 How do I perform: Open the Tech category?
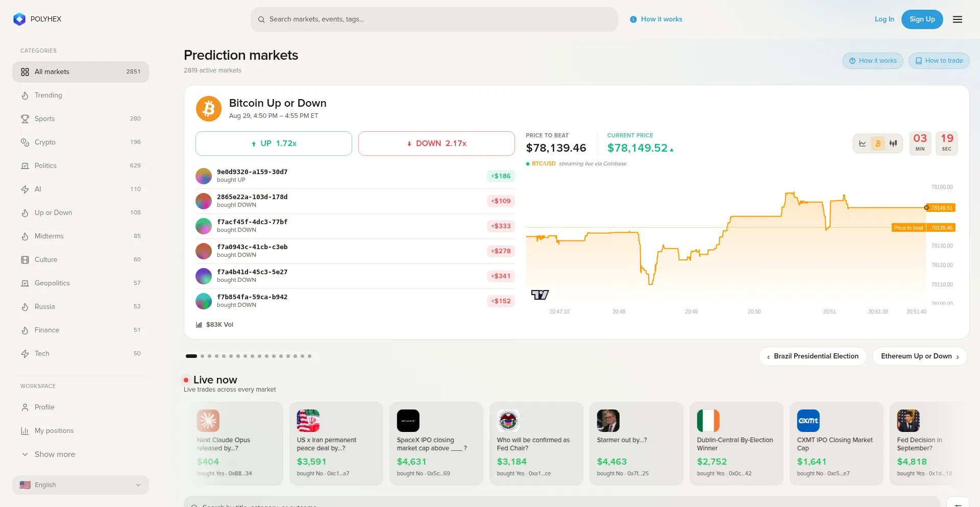click(x=81, y=354)
